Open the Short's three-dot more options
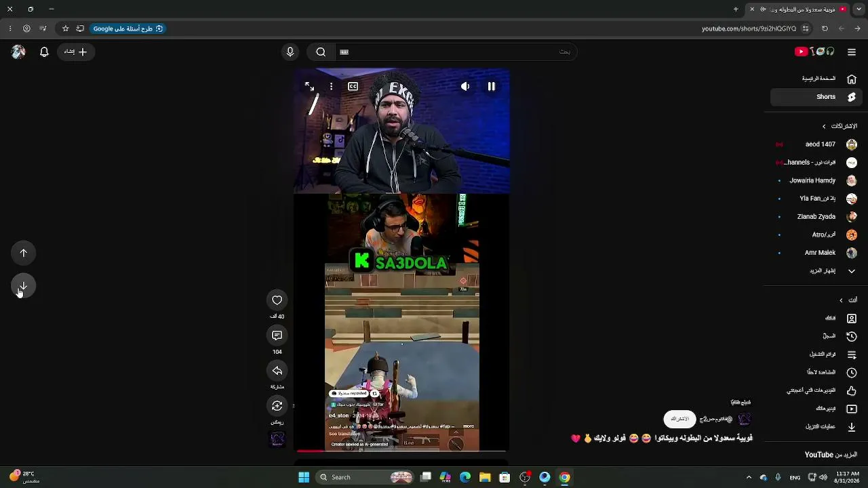The width and height of the screenshot is (868, 488). click(x=331, y=87)
